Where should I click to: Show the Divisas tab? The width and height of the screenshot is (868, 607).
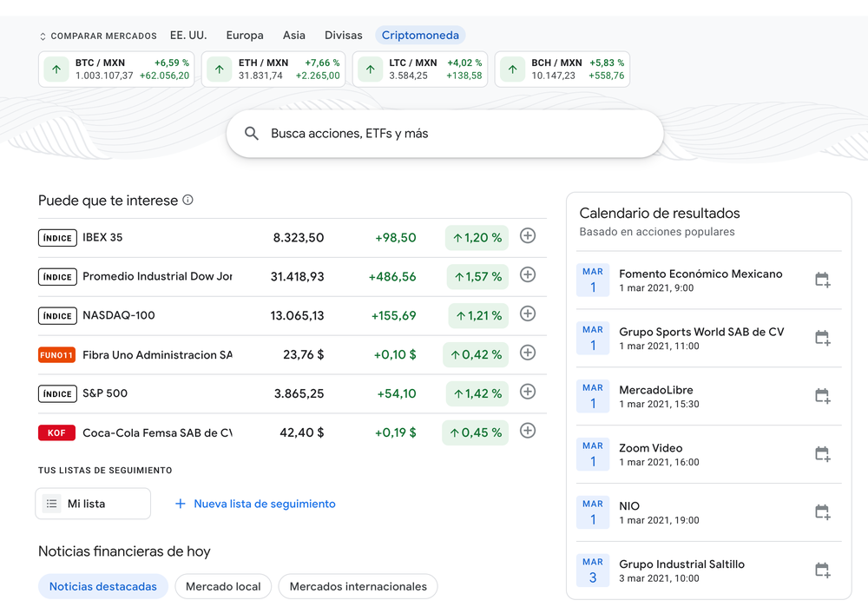point(343,35)
